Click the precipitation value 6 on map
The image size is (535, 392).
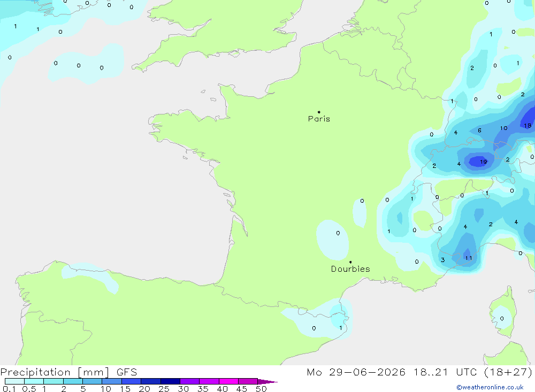pos(479,130)
